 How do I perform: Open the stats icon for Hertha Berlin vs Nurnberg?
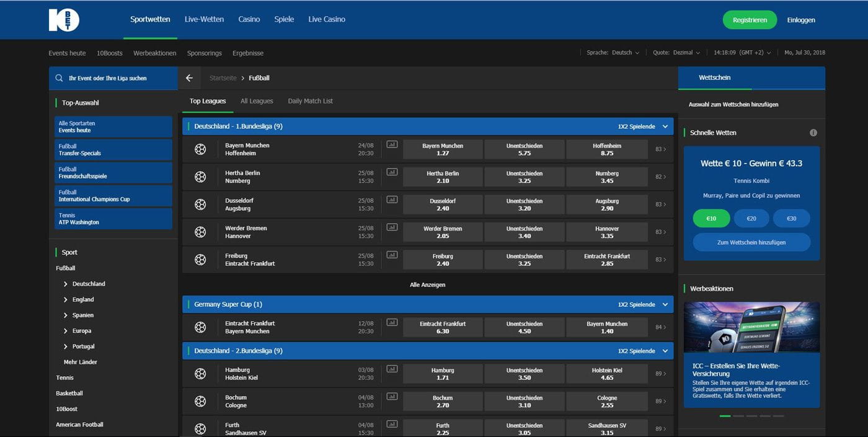coord(392,172)
